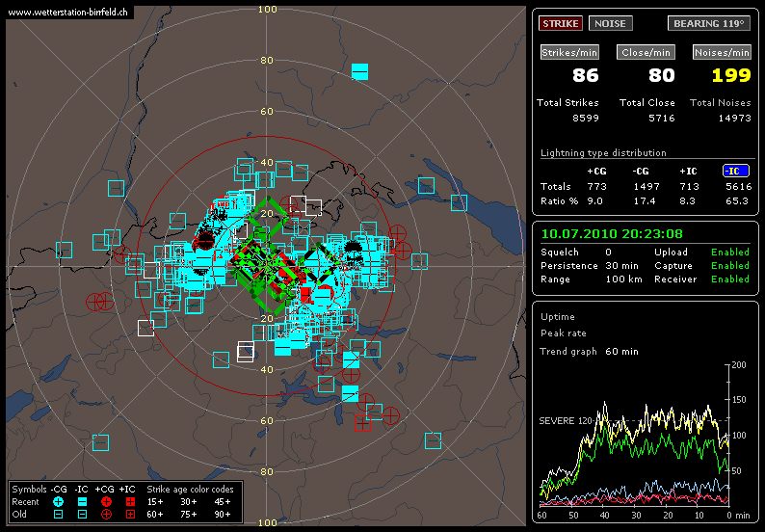Click the Recent +CG red circle symbol
Image resolution: width=765 pixels, height=532 pixels.
[x=106, y=502]
